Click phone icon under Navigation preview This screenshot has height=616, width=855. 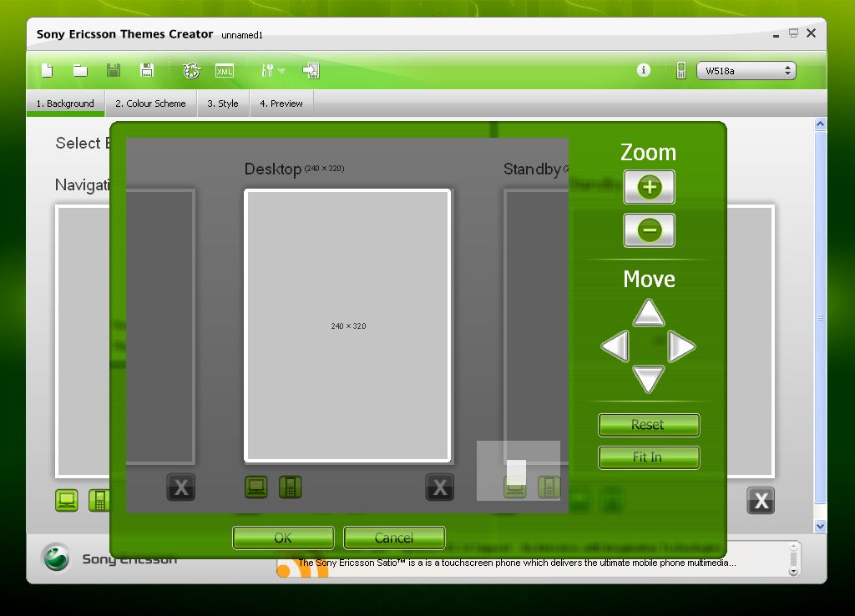[x=99, y=501]
